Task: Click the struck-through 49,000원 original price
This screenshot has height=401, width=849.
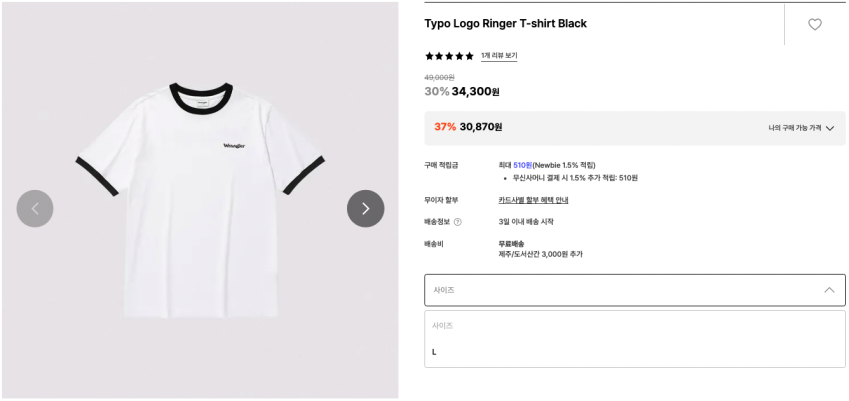Action: point(439,77)
